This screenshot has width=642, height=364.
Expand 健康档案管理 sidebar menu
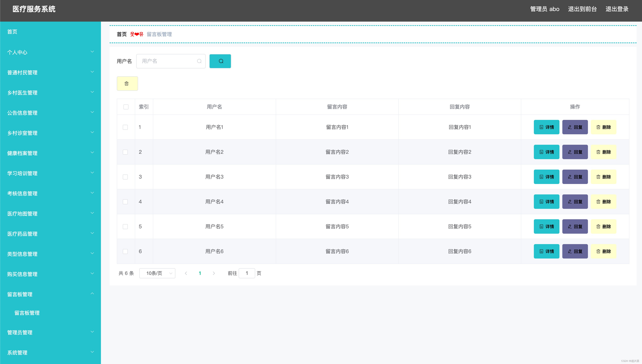pyautogui.click(x=50, y=153)
